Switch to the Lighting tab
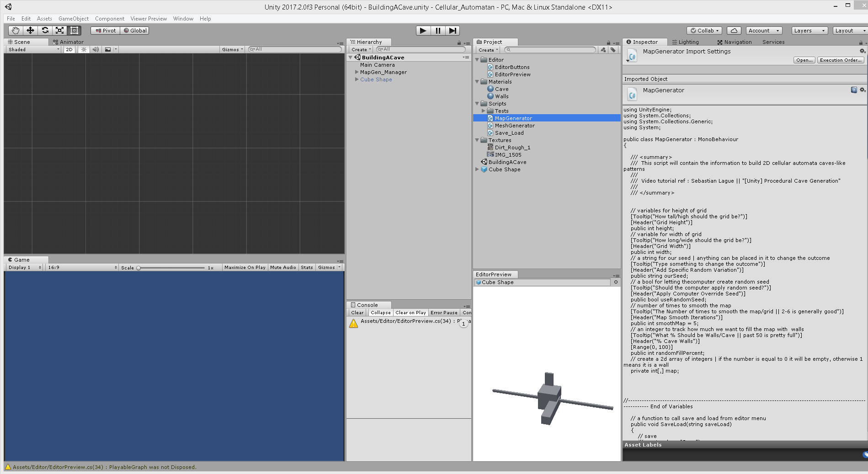 pos(686,42)
